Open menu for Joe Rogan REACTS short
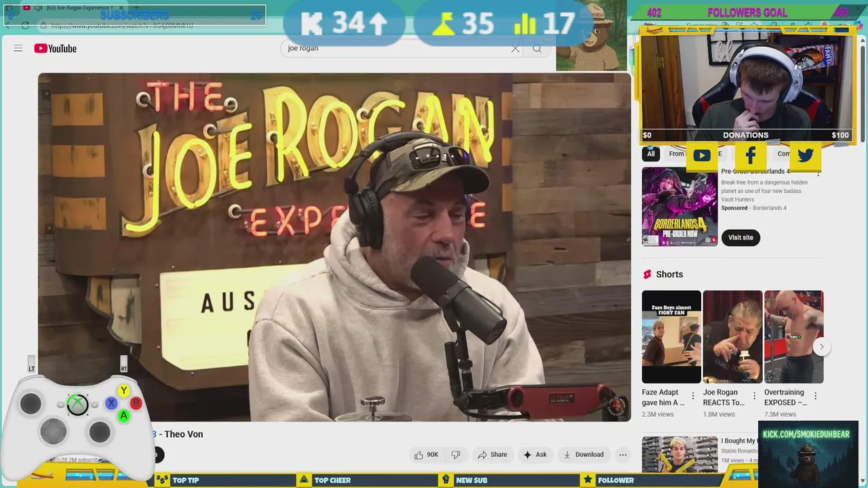Image resolution: width=868 pixels, height=488 pixels. [754, 396]
